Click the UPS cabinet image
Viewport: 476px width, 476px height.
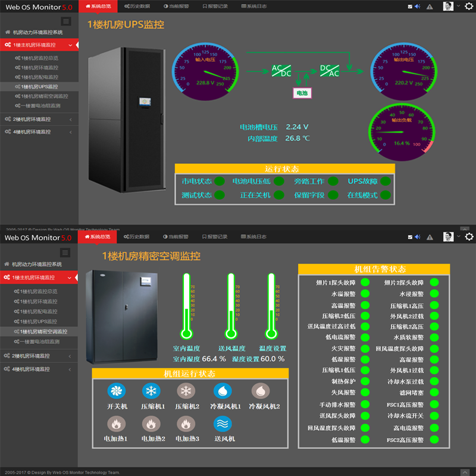coord(127,120)
